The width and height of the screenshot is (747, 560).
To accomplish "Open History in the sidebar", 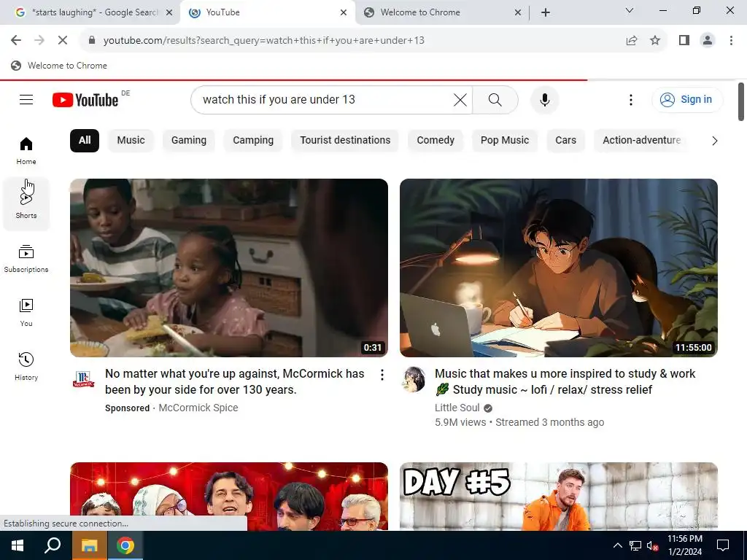I will (x=26, y=366).
